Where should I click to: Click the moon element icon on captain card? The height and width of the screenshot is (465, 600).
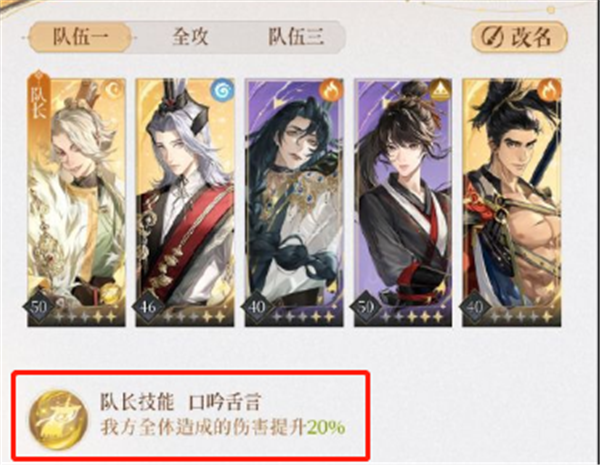114,90
